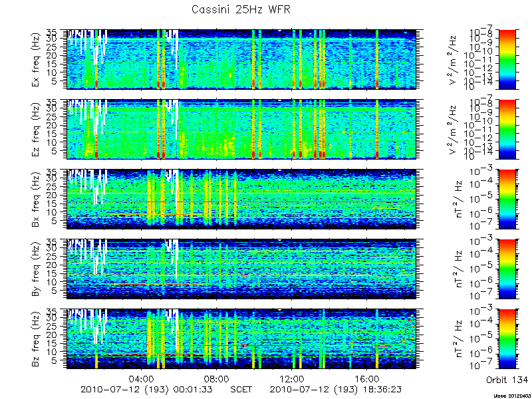
Task: Click the Bx panel color bar
Action: click(507, 199)
